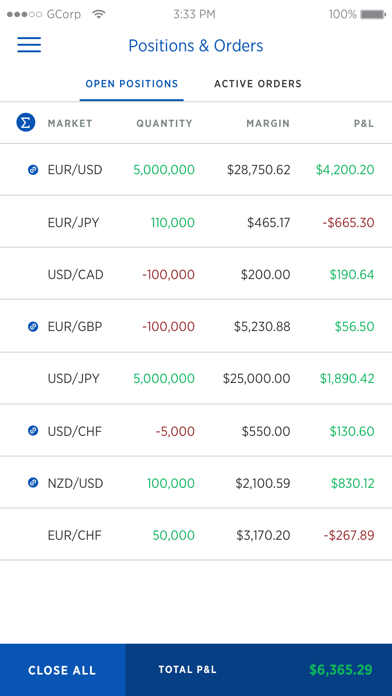
Task: Sort by the Market column header
Action: pyautogui.click(x=70, y=123)
